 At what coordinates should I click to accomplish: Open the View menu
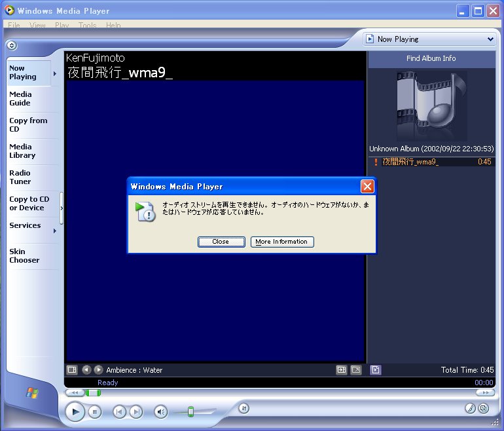click(x=37, y=25)
